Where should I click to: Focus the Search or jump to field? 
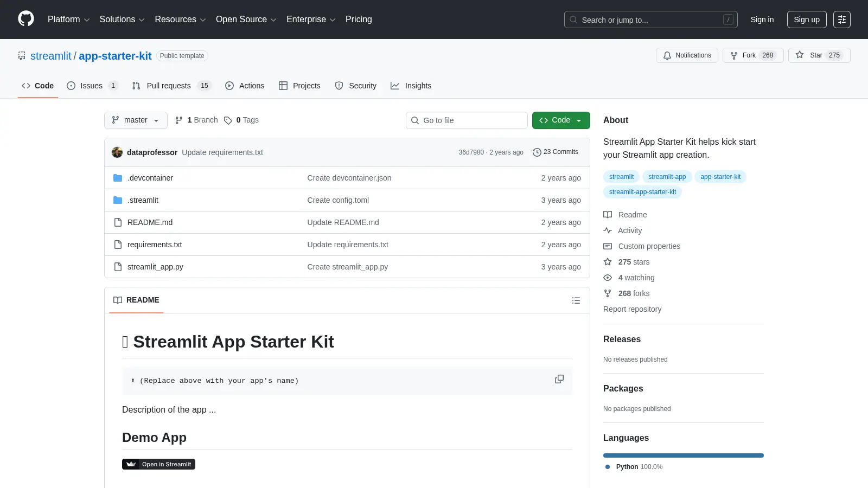(650, 20)
